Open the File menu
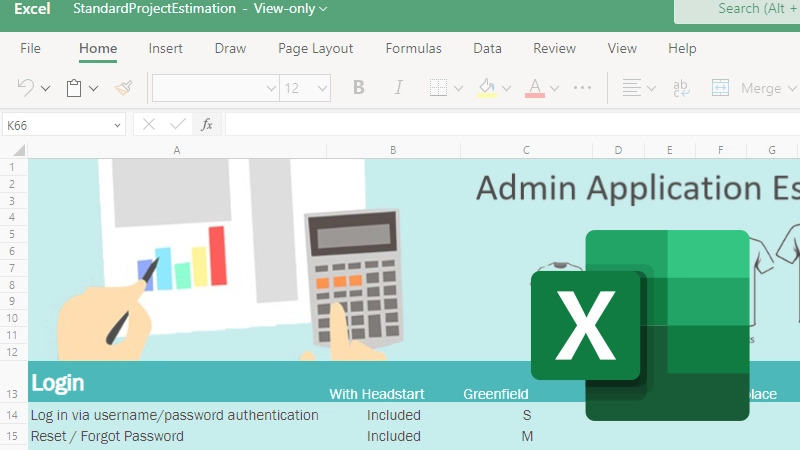The height and width of the screenshot is (450, 800). (30, 48)
